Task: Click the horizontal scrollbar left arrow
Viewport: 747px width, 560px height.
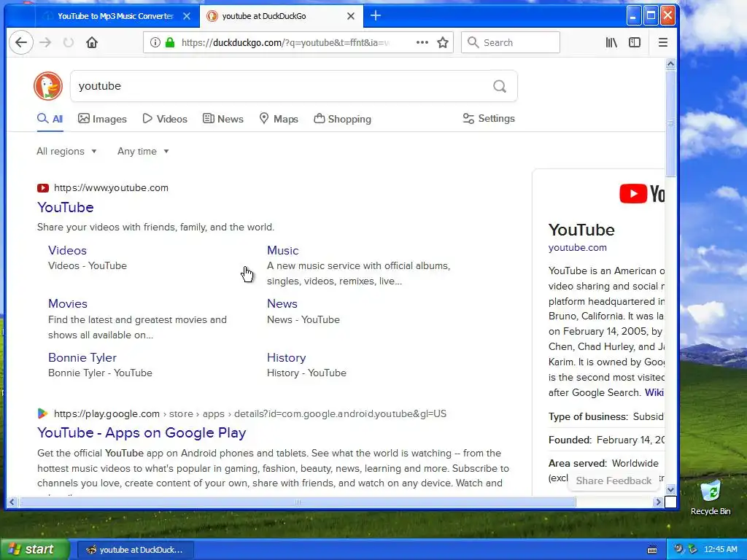Action: 12,502
